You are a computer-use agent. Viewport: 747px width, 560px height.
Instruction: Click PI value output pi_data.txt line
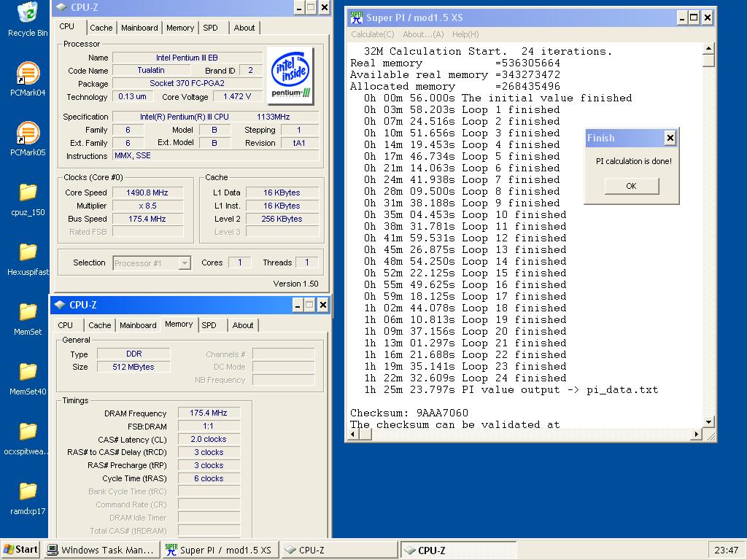[x=511, y=390]
